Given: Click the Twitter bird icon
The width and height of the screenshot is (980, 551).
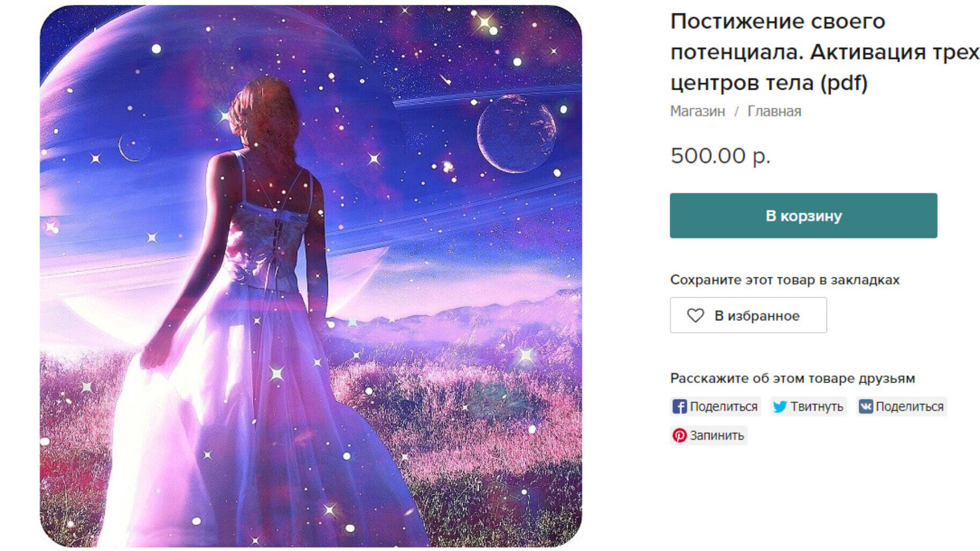Looking at the screenshot, I should pyautogui.click(x=780, y=407).
